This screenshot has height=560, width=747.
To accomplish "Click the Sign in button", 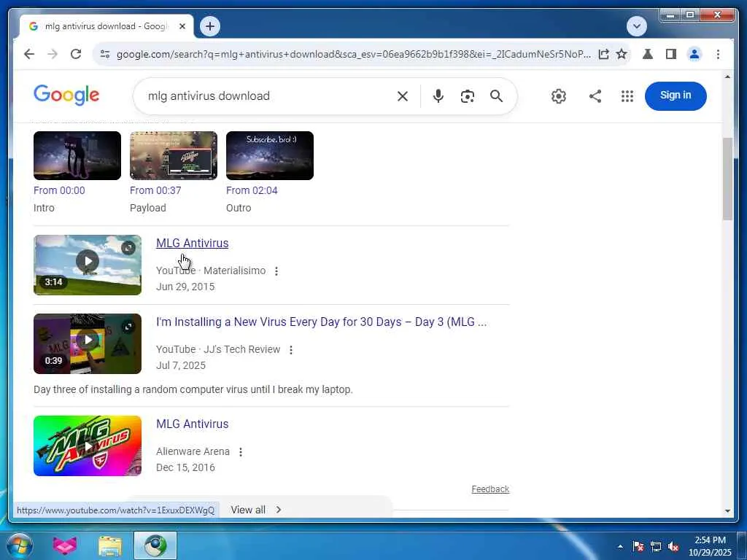I will tap(676, 96).
